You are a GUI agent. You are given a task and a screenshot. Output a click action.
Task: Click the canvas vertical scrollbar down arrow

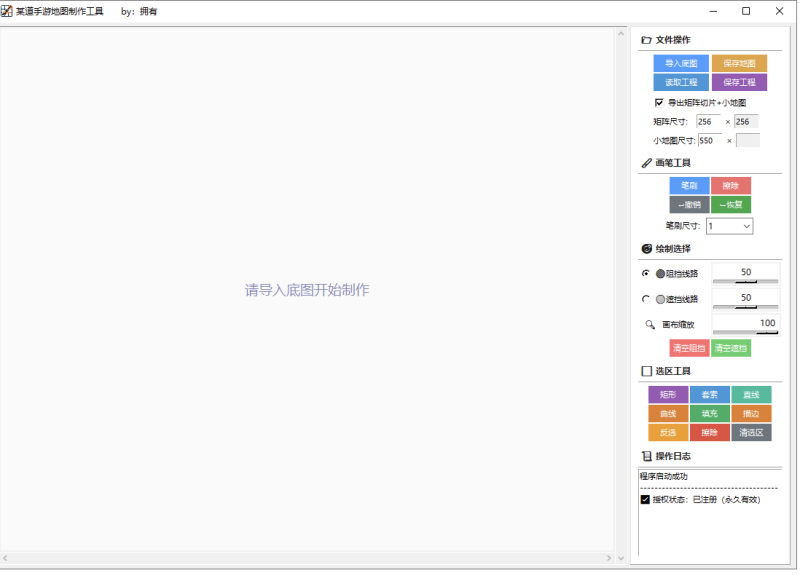[x=621, y=558]
